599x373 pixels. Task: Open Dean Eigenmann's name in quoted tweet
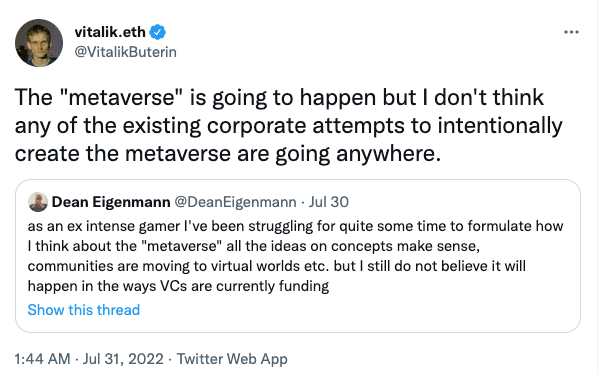[111, 202]
